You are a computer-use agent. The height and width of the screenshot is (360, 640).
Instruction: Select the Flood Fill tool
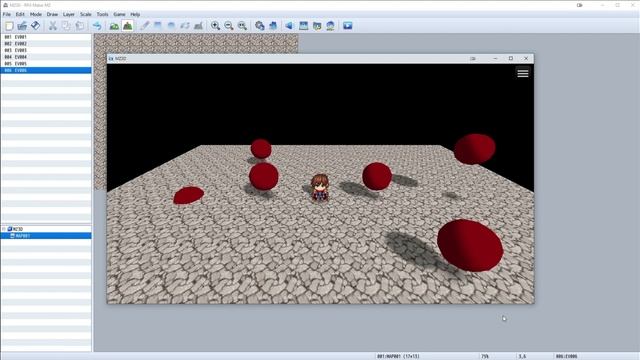(185, 26)
